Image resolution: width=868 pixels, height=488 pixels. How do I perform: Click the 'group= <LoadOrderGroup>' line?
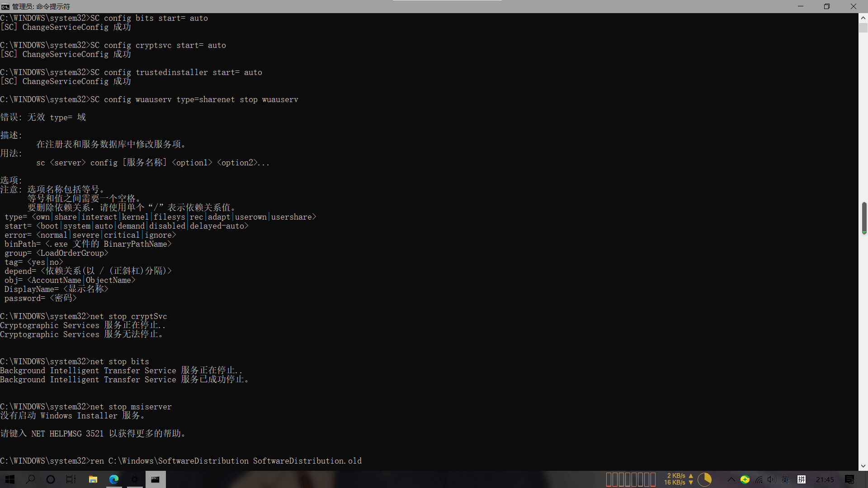57,253
